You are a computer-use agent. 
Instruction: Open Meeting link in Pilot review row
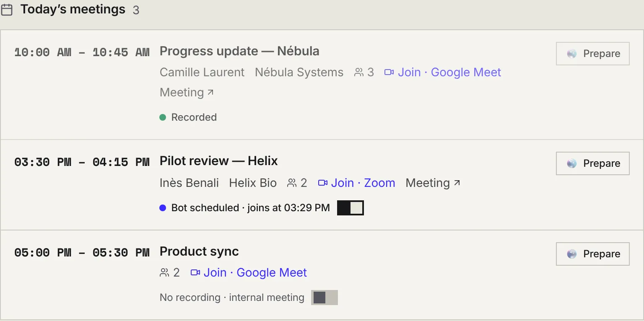pos(433,183)
